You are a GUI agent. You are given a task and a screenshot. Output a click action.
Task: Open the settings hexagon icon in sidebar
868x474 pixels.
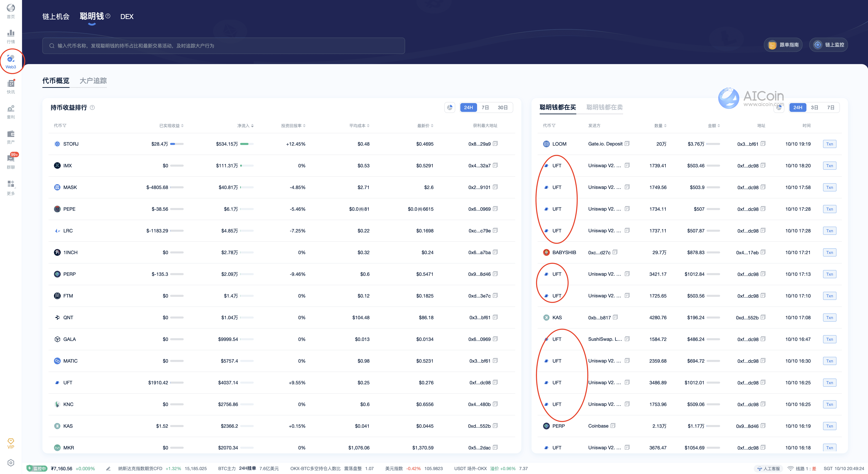point(11,462)
